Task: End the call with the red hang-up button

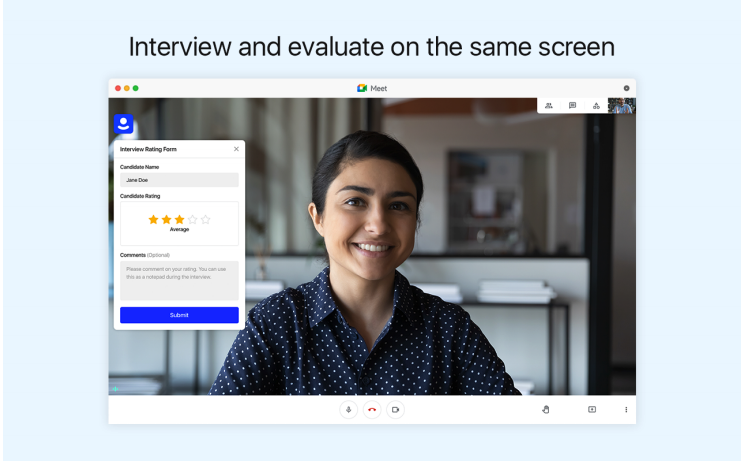Action: click(x=372, y=409)
